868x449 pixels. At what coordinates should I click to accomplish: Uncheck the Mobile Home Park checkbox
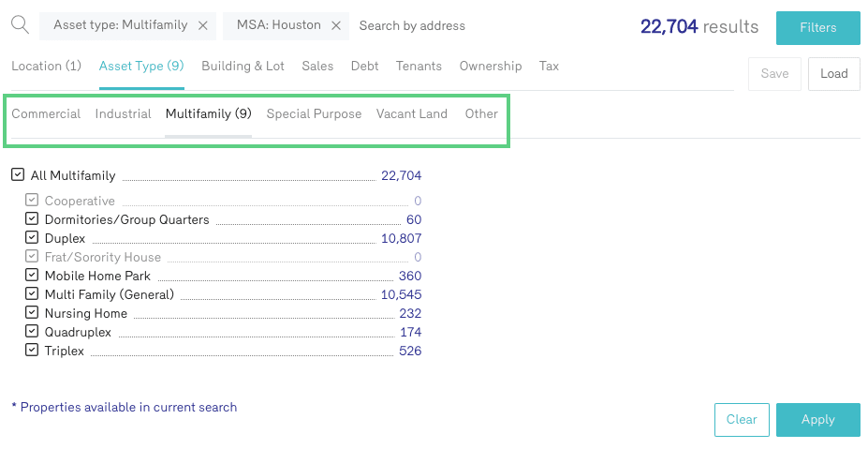click(32, 276)
